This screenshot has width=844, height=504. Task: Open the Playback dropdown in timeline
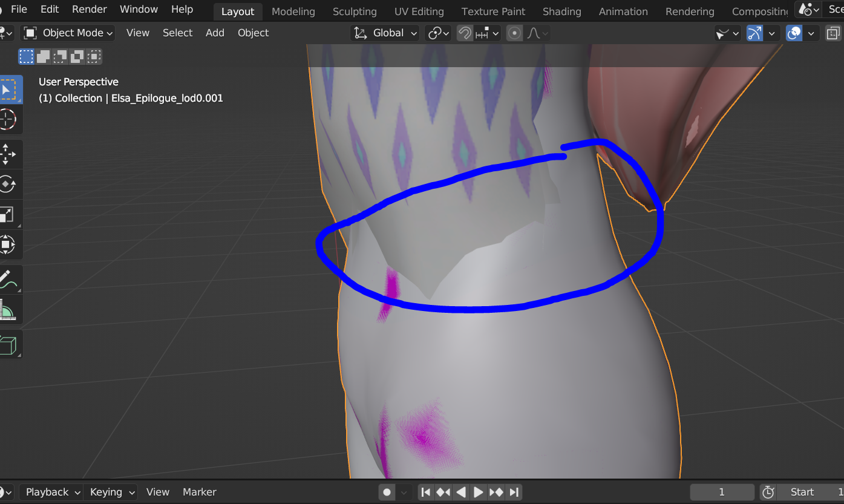click(50, 492)
